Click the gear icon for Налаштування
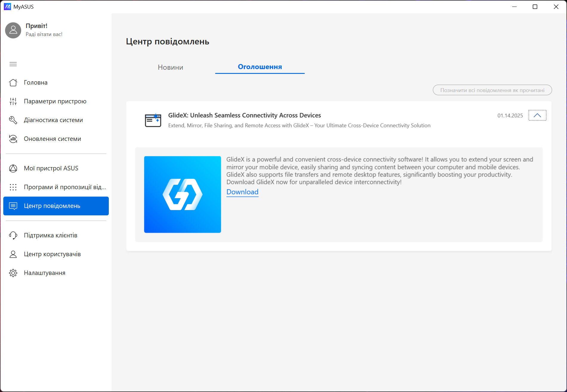 13,273
